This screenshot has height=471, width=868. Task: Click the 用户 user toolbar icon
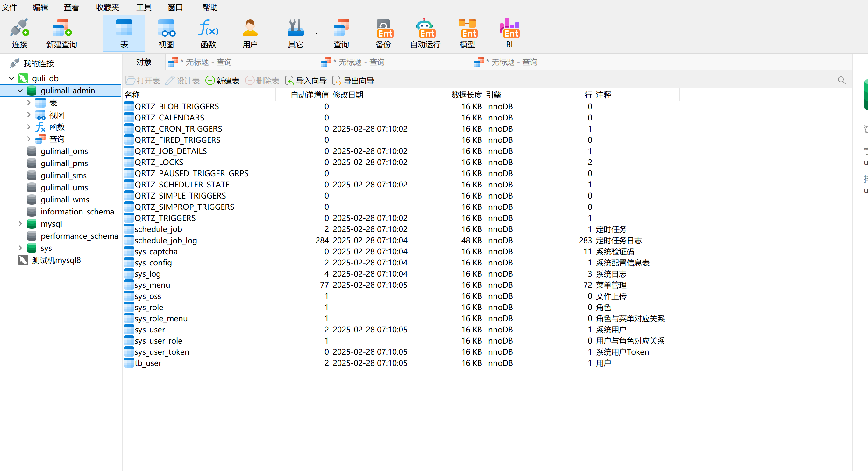coord(250,28)
